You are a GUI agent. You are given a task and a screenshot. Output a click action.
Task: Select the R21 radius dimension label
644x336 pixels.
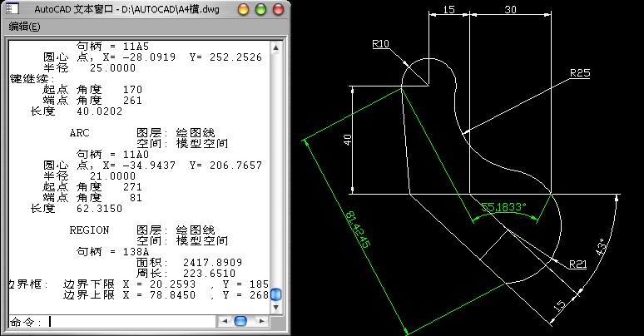pos(578,264)
